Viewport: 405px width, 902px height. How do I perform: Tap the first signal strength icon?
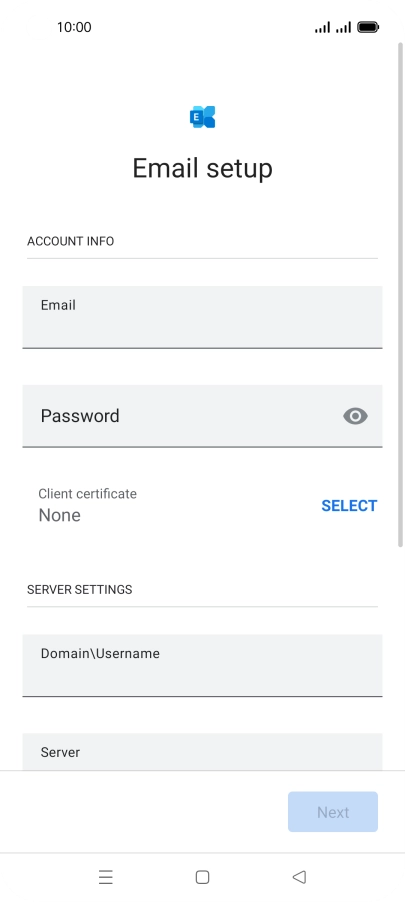323,27
